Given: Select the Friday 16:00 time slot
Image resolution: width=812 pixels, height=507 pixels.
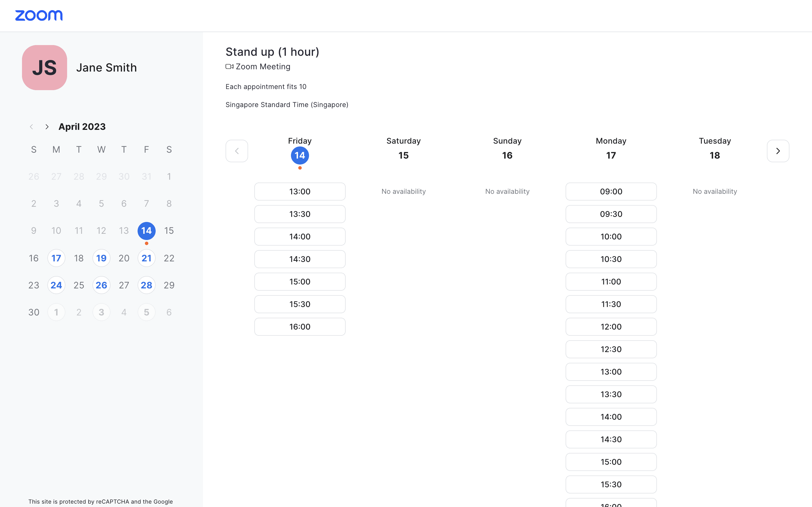Looking at the screenshot, I should click(x=300, y=327).
